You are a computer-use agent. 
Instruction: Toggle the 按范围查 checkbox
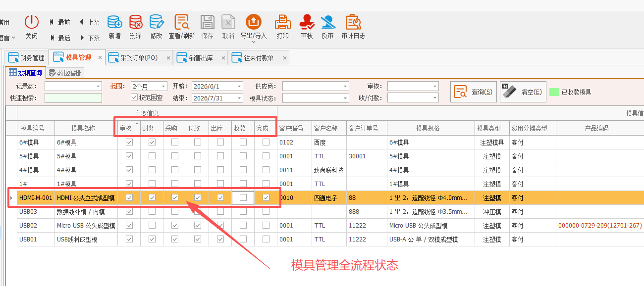pyautogui.click(x=134, y=97)
